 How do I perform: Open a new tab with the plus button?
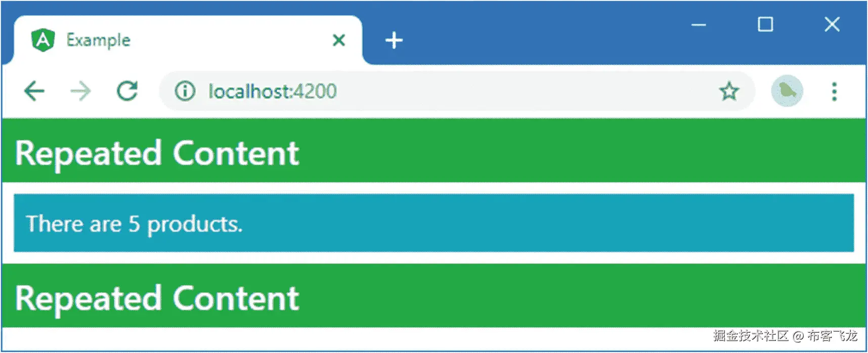[394, 40]
